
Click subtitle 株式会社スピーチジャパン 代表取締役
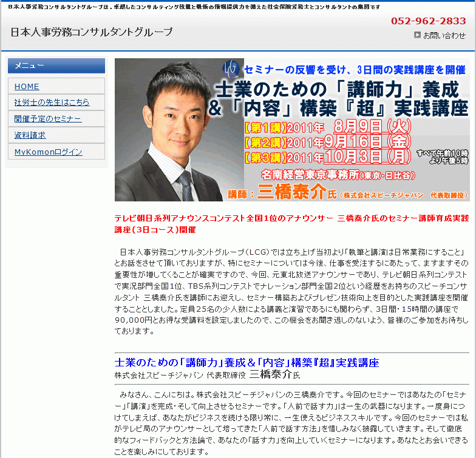coord(180,375)
